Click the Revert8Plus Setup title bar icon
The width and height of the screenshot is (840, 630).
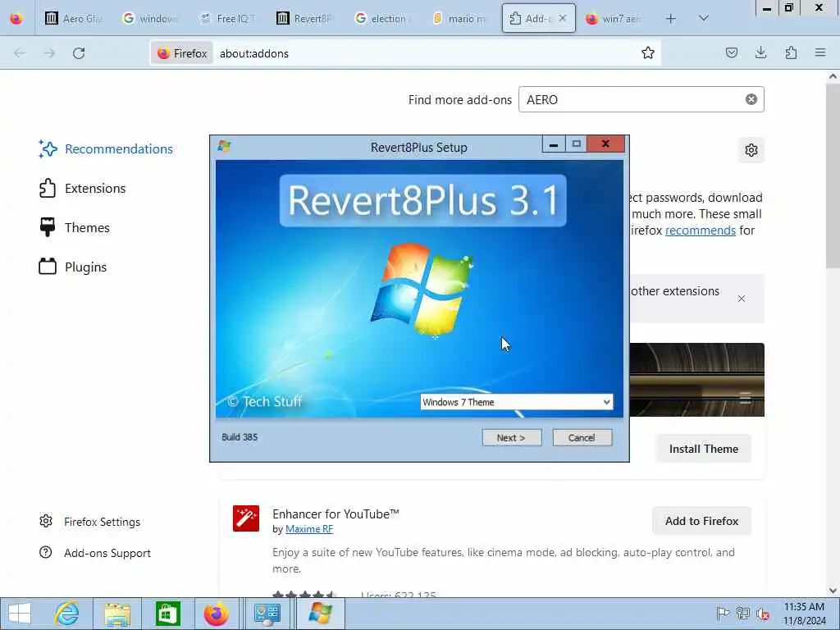[x=224, y=146]
